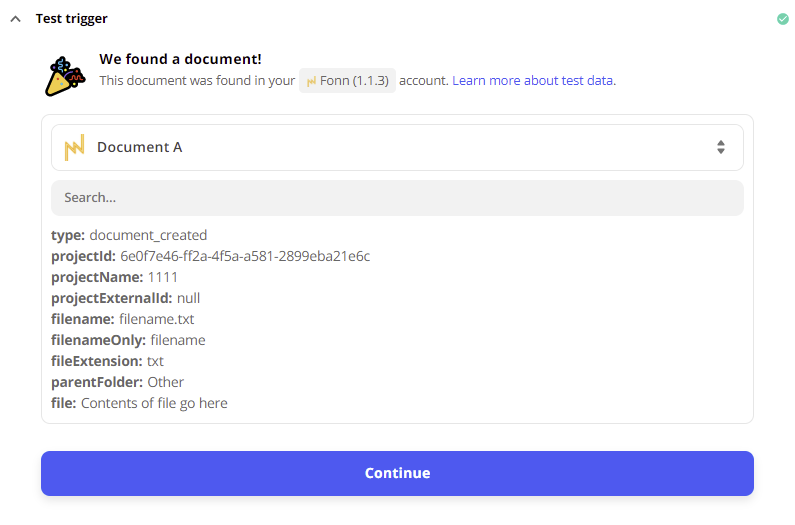The image size is (795, 525).
Task: Select the projectExternalId null row
Action: coord(125,298)
